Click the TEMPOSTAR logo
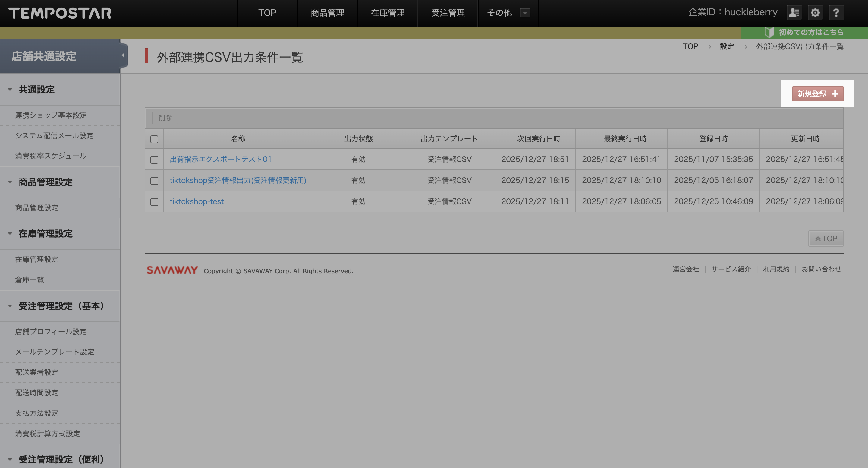868x468 pixels. [60, 13]
